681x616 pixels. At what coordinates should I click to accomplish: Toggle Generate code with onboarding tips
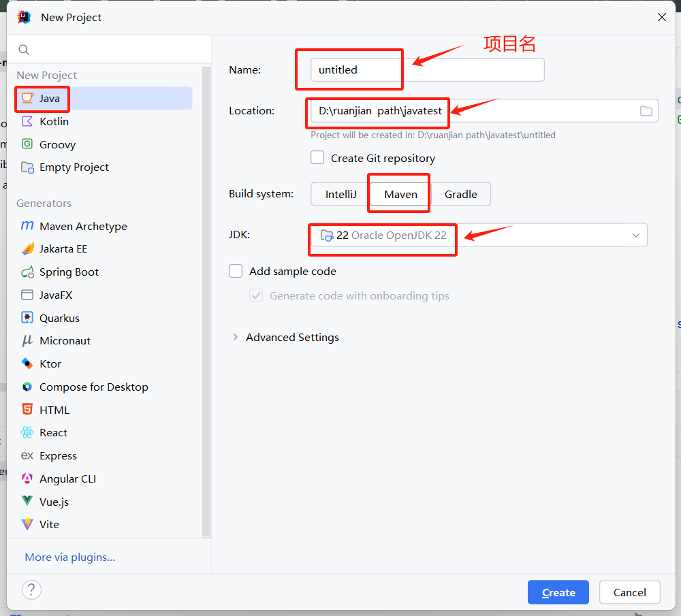(x=256, y=295)
